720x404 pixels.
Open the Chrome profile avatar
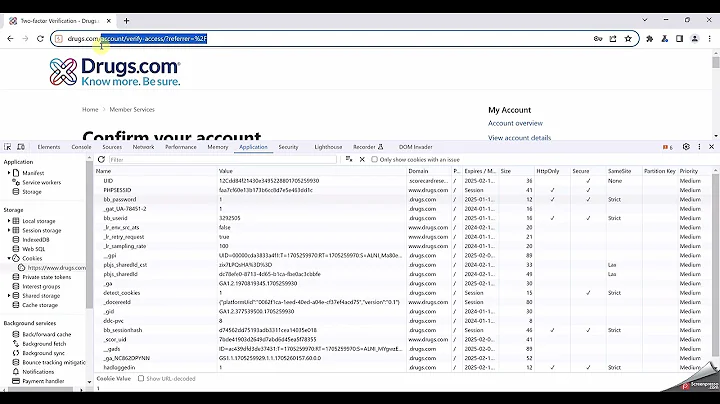click(695, 39)
